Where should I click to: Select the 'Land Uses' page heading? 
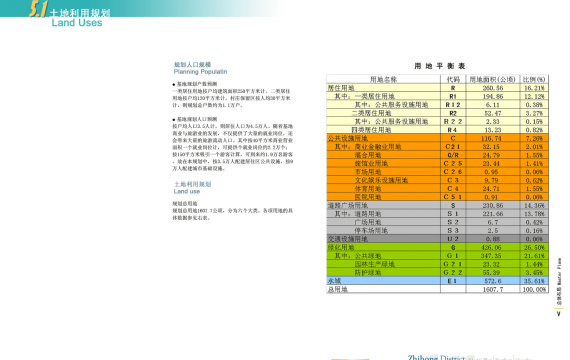pos(77,23)
